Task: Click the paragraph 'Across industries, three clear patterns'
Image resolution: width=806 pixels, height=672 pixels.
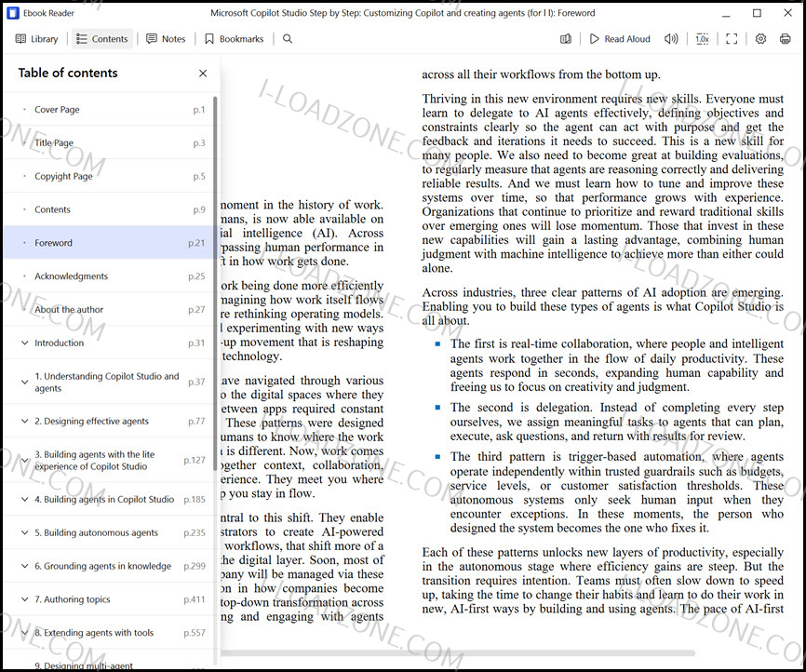Action: (x=602, y=306)
